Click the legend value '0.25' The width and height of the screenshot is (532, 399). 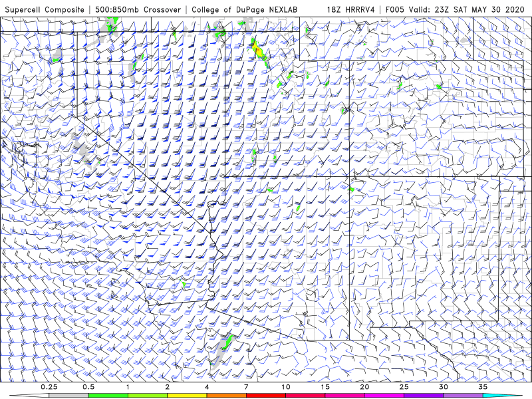tap(49, 387)
